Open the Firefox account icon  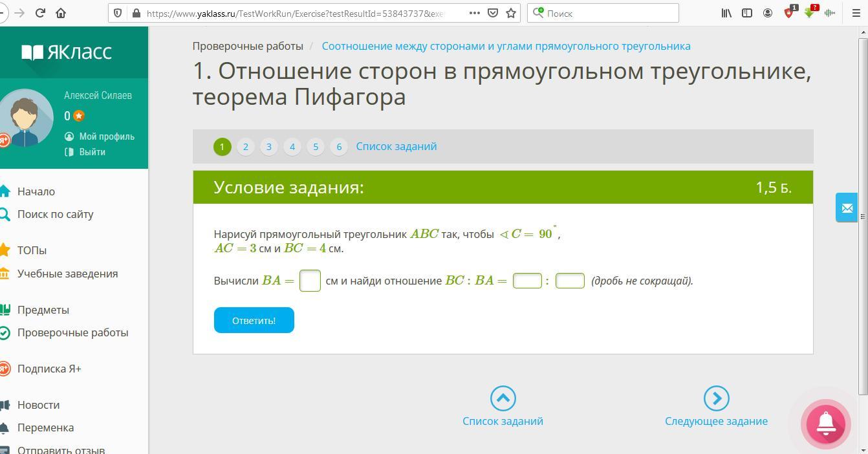[x=768, y=13]
